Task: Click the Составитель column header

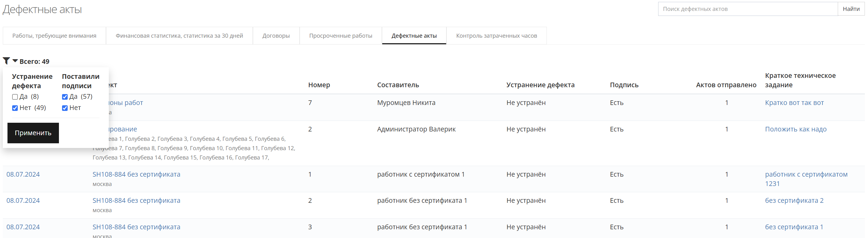Action: [398, 85]
